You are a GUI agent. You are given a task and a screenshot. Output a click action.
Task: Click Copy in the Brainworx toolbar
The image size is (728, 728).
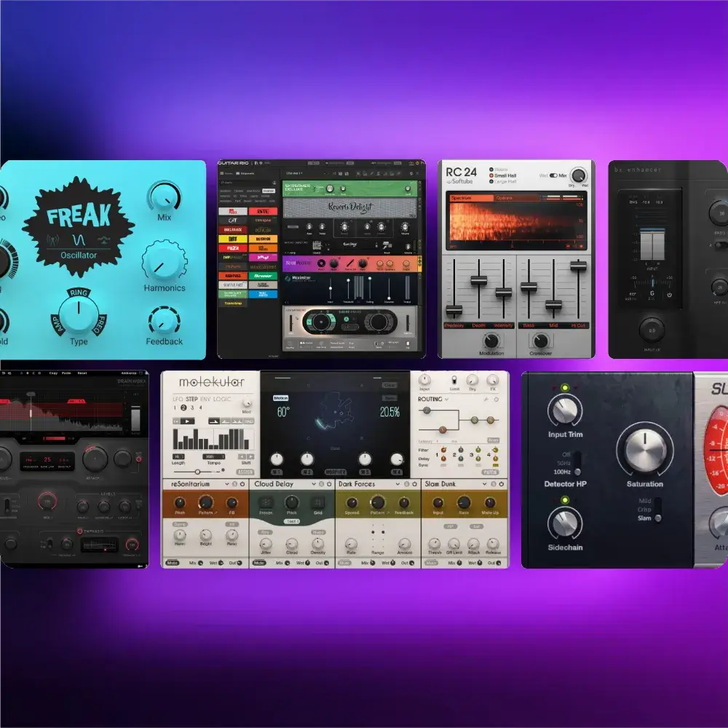click(53, 373)
